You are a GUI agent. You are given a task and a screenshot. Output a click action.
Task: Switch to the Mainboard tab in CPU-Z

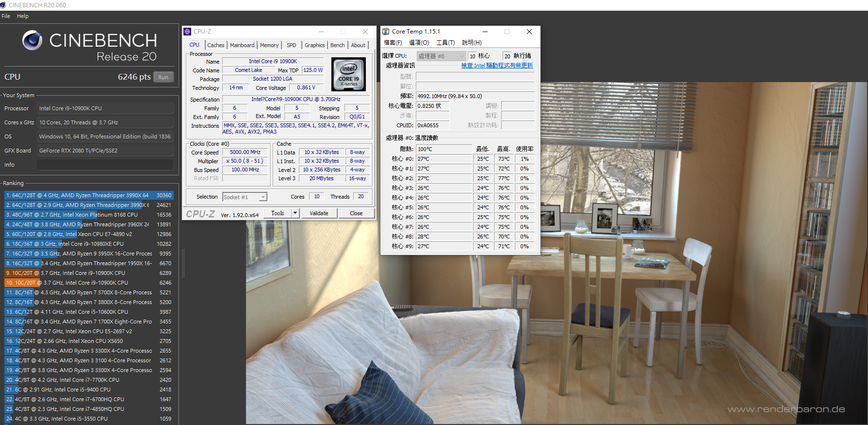(242, 45)
